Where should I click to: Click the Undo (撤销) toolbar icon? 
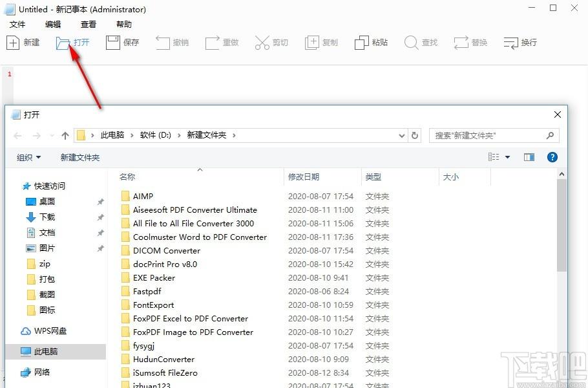[163, 43]
